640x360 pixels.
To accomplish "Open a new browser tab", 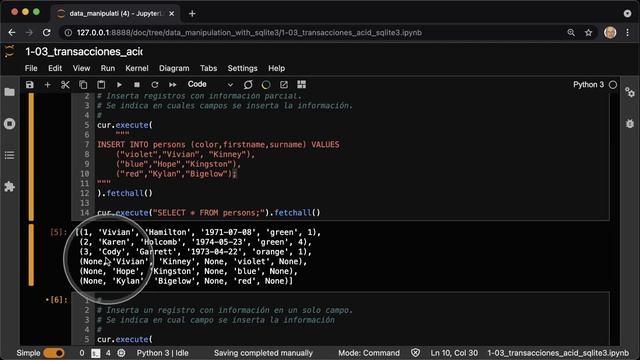I will coord(192,13).
